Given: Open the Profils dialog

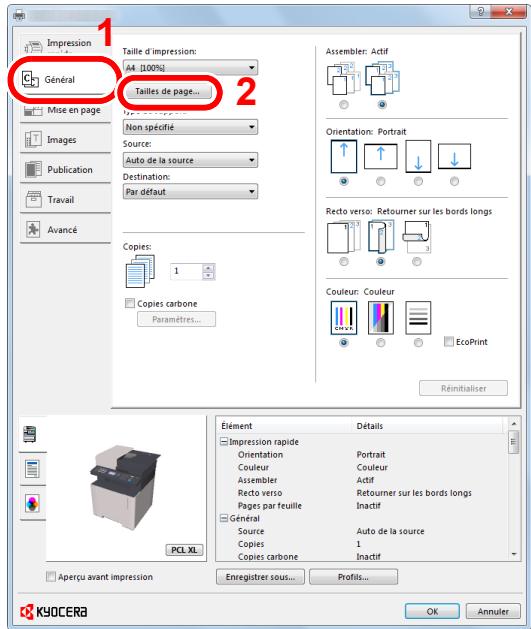Looking at the screenshot, I should click(353, 577).
